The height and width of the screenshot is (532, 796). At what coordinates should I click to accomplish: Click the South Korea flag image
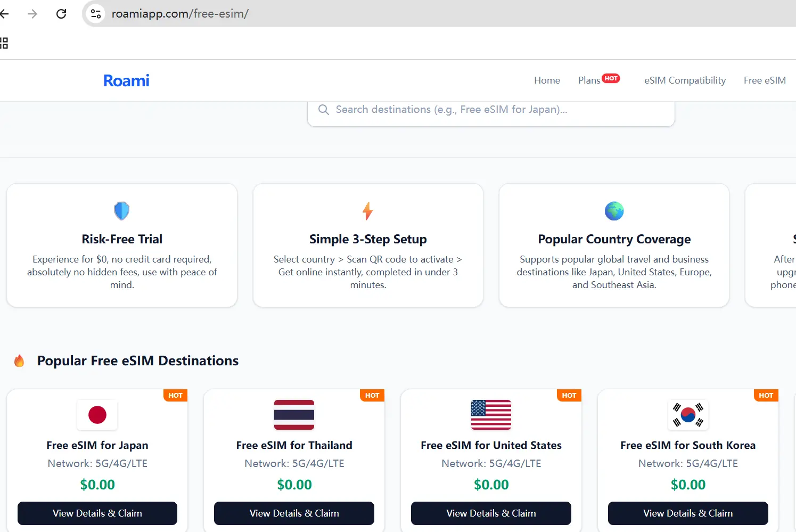pyautogui.click(x=688, y=415)
